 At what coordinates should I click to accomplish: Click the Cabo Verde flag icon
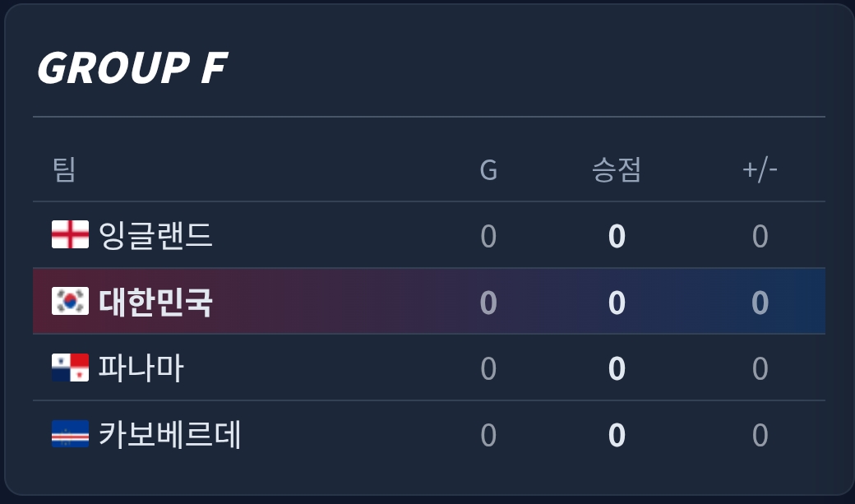70,434
